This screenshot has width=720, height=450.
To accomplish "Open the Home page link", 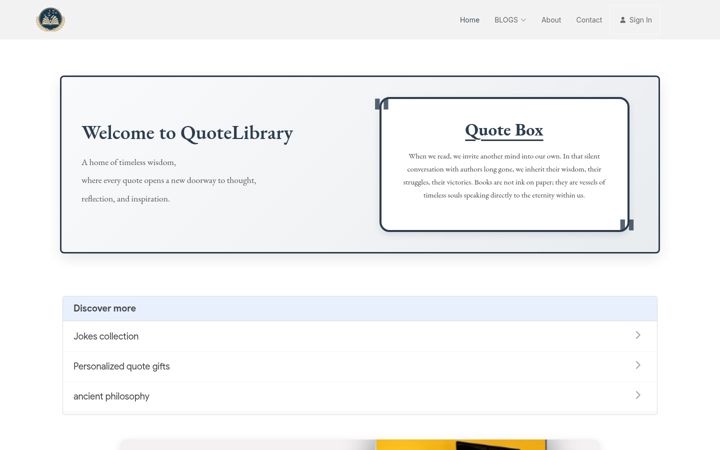I will tap(469, 20).
